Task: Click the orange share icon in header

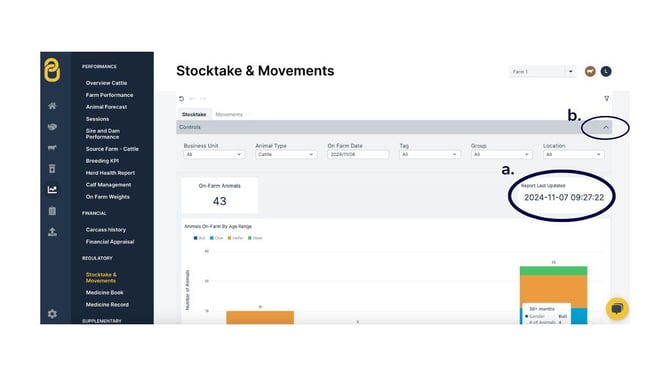Action: point(590,71)
